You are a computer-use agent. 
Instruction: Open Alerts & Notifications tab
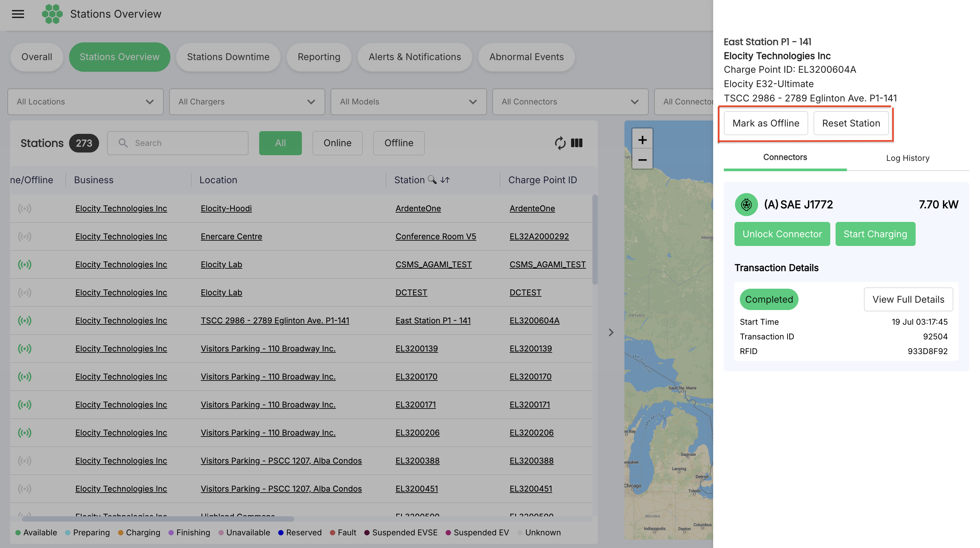point(415,57)
